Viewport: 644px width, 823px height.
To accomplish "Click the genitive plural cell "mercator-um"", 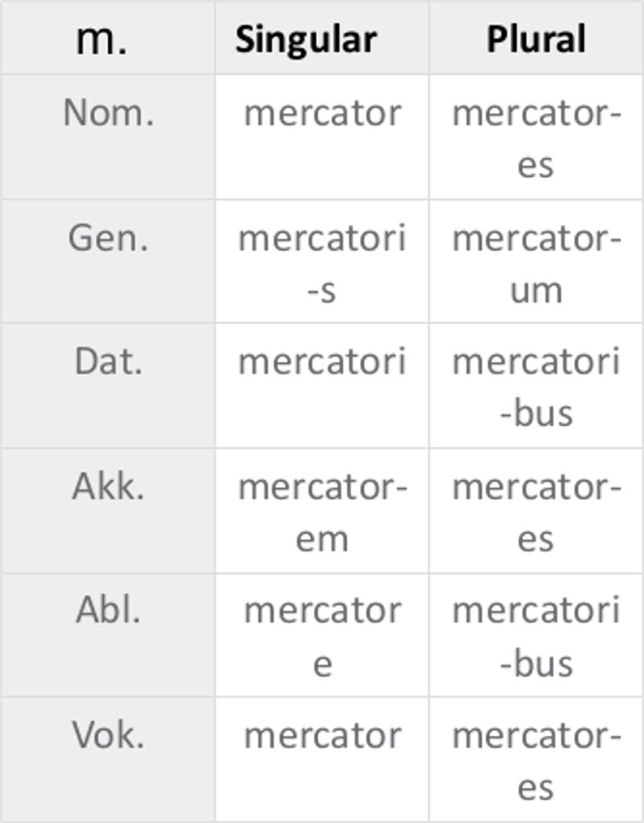I will pos(536,264).
